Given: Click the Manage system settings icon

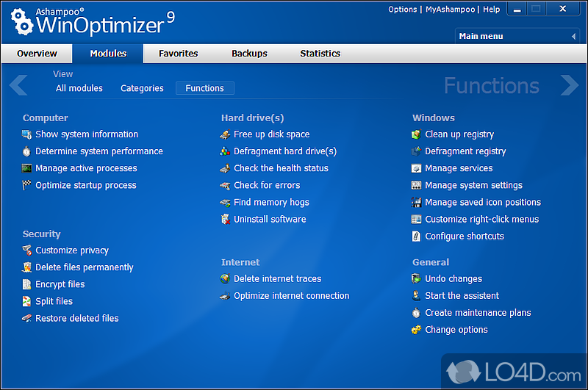Looking at the screenshot, I should click(416, 185).
